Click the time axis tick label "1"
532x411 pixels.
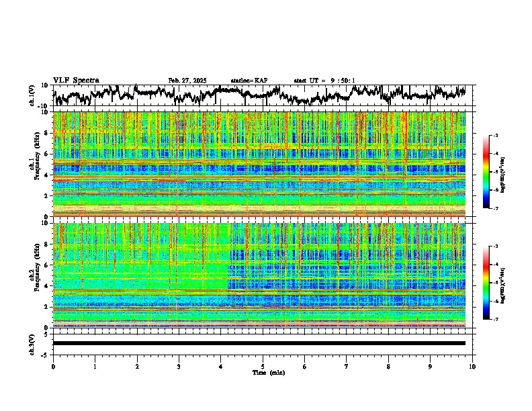tap(95, 367)
